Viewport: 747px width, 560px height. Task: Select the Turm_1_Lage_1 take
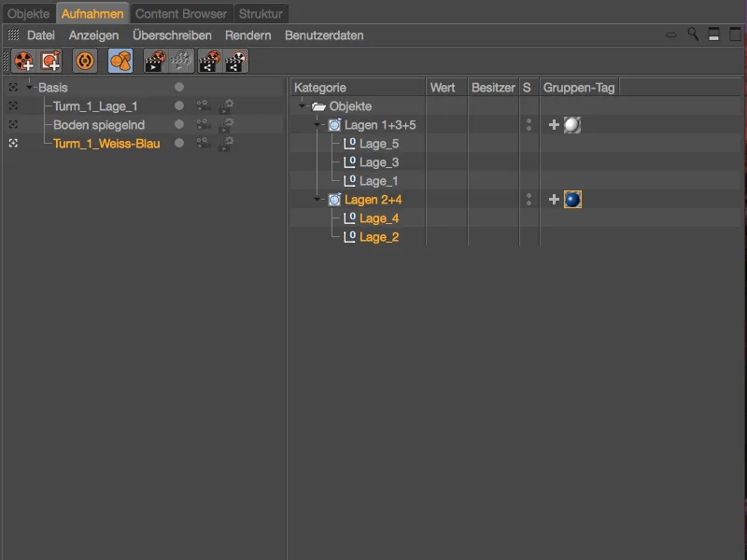point(95,106)
